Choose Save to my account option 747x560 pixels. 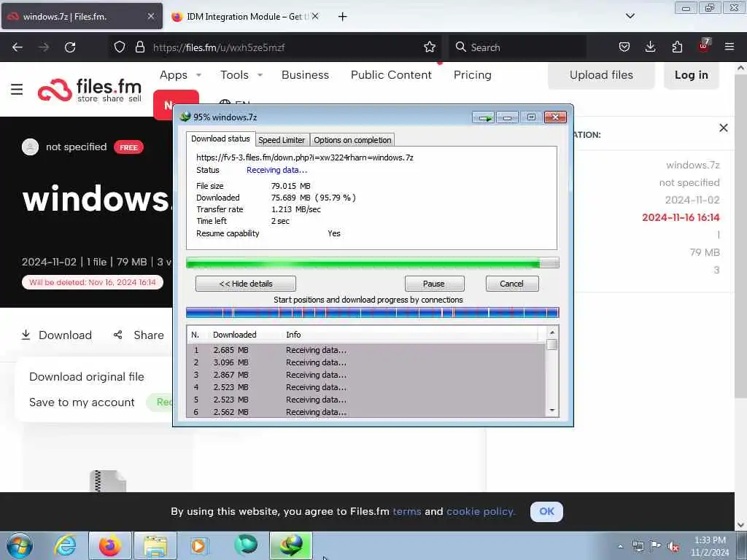(x=82, y=402)
